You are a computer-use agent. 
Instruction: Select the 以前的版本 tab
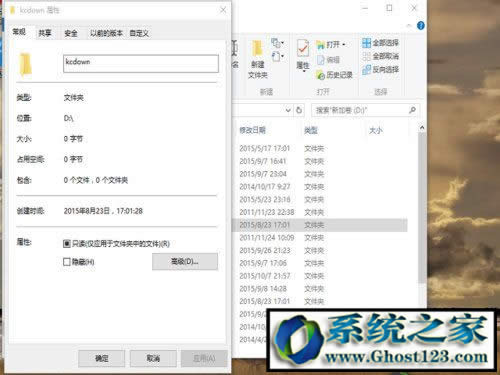pos(106,33)
